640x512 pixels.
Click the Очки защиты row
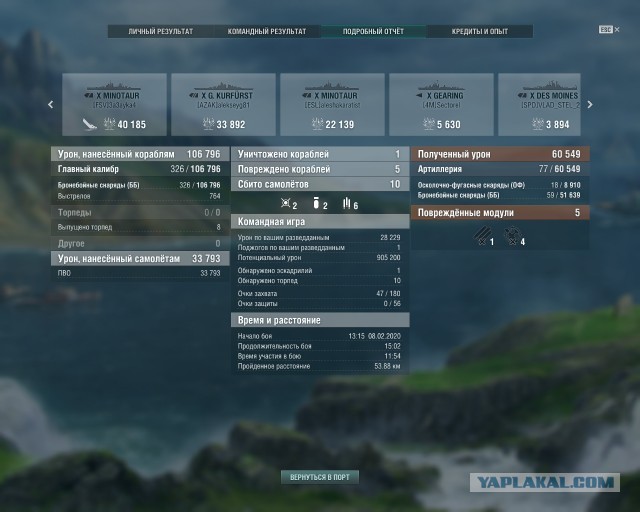tap(320, 303)
